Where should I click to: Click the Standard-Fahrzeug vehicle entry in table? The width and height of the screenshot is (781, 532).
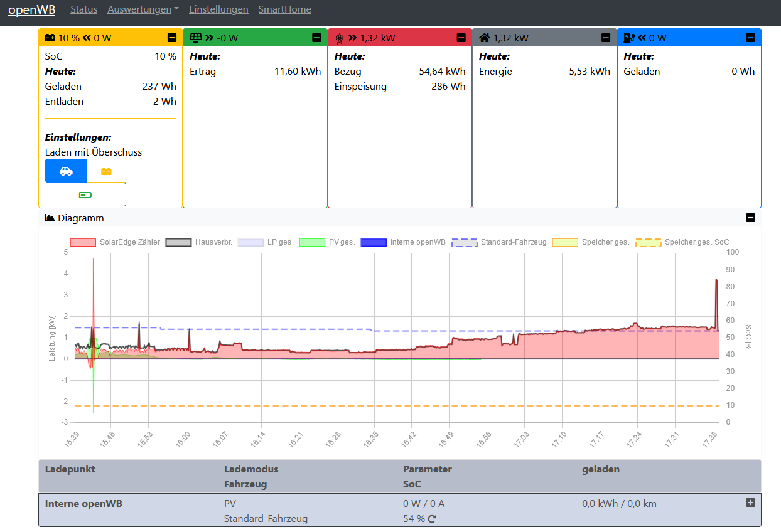coord(266,519)
